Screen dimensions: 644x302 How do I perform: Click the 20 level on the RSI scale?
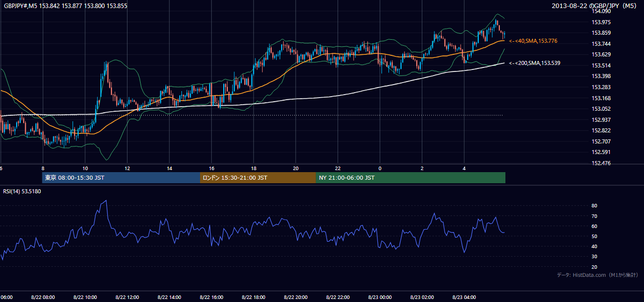594,267
